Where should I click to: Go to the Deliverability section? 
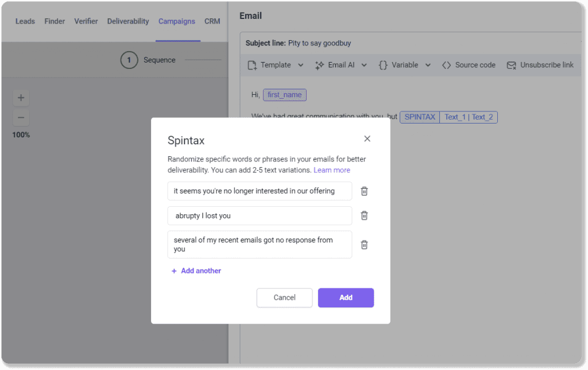coord(127,21)
